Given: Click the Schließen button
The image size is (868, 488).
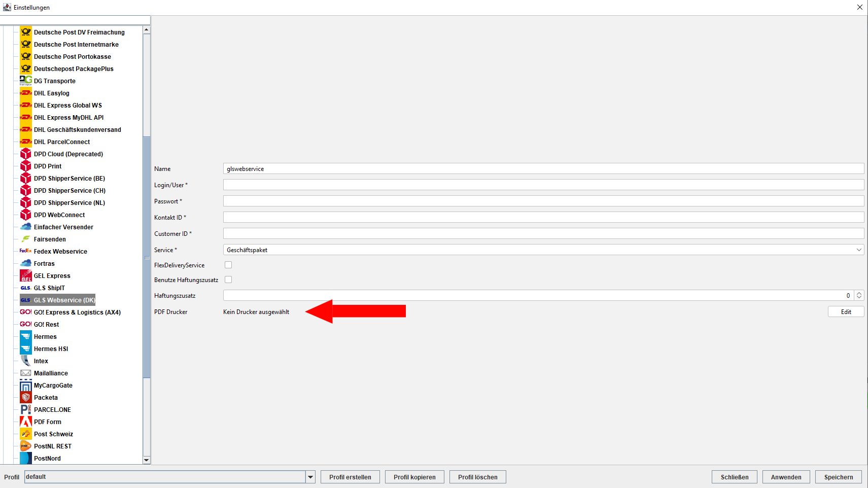Looking at the screenshot, I should [x=735, y=477].
